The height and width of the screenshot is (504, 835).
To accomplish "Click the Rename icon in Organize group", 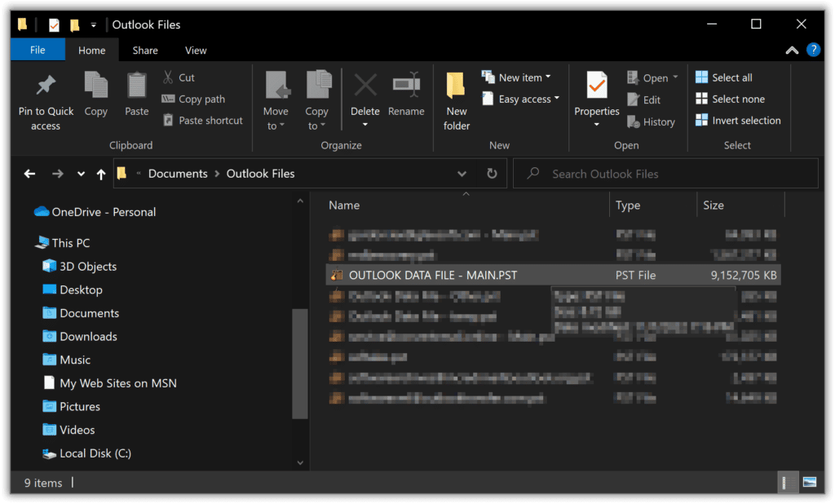I will 406,85.
